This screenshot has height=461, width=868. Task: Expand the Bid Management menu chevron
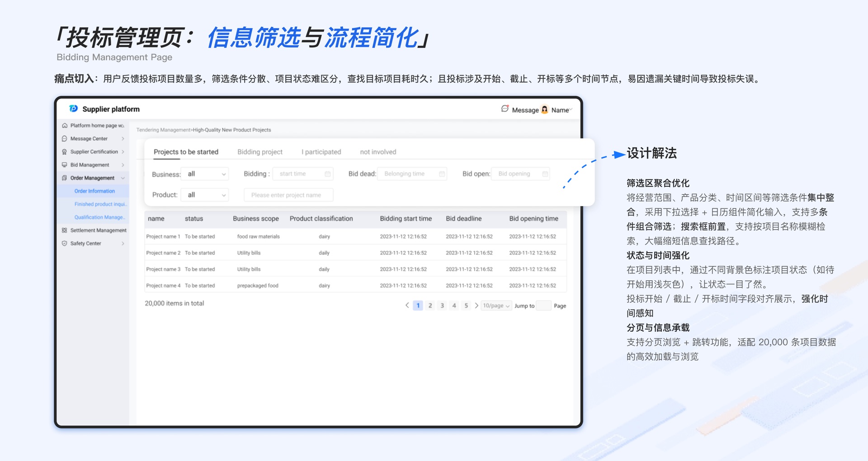123,165
